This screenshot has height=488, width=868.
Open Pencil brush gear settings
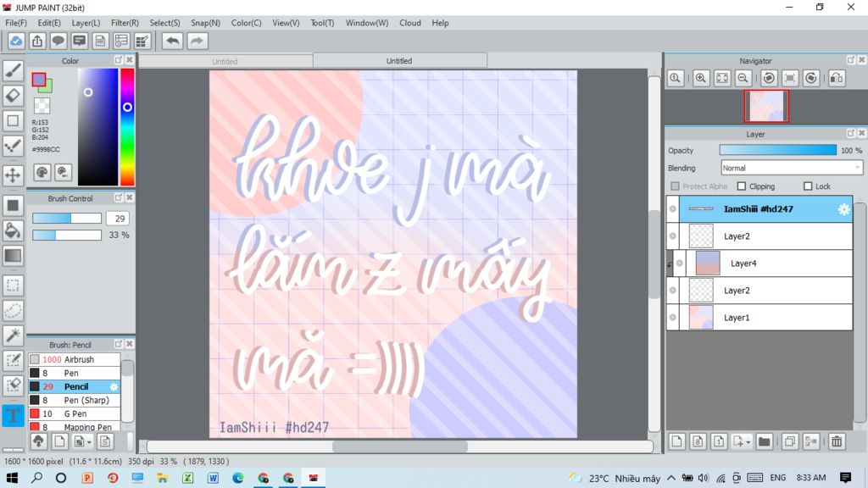pos(114,386)
